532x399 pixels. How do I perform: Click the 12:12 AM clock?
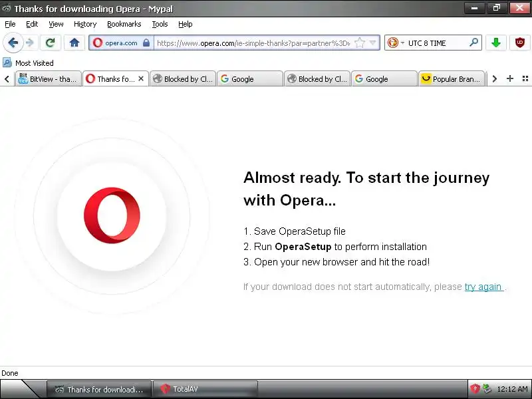click(x=512, y=389)
